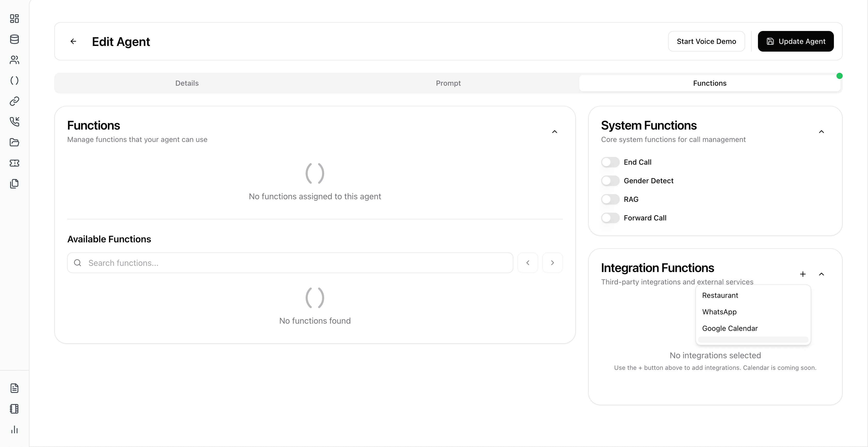Open the incoming call section from sidebar
The image size is (868, 447).
[14, 122]
